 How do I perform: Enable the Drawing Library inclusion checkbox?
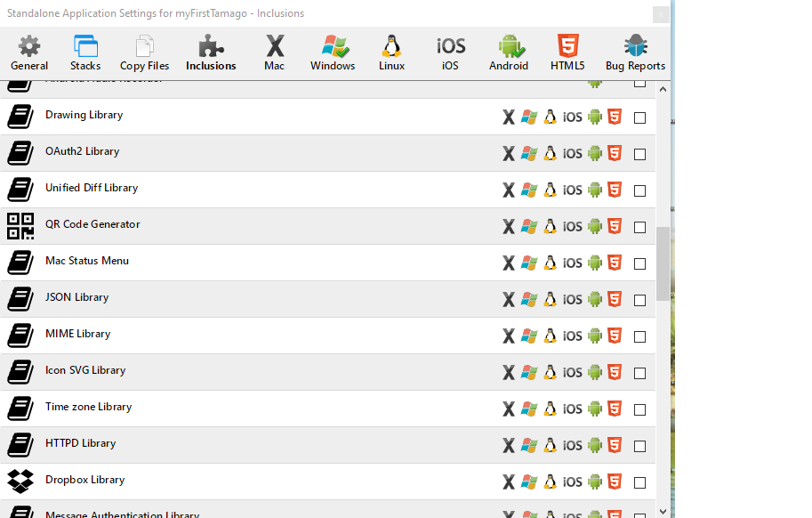(x=640, y=118)
